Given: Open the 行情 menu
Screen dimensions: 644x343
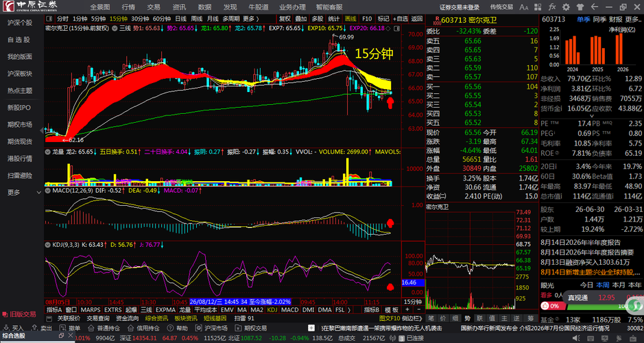Looking at the screenshot, I should pyautogui.click(x=128, y=7).
